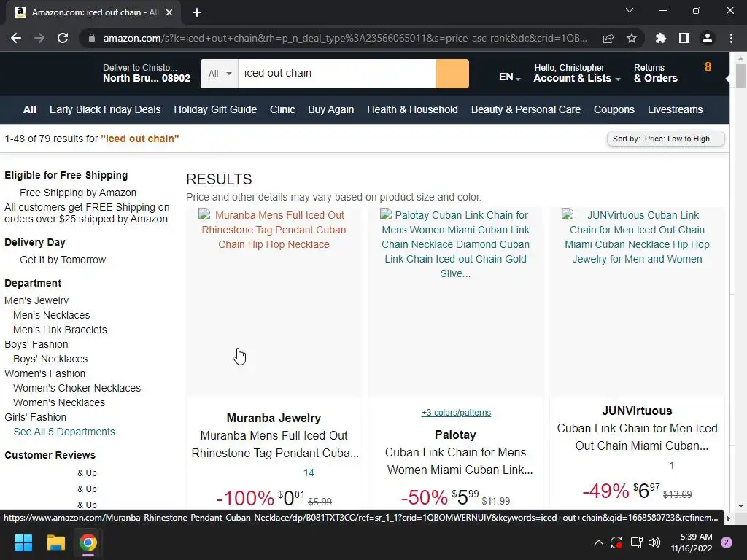
Task: Open the Windows Start menu
Action: click(x=23, y=542)
